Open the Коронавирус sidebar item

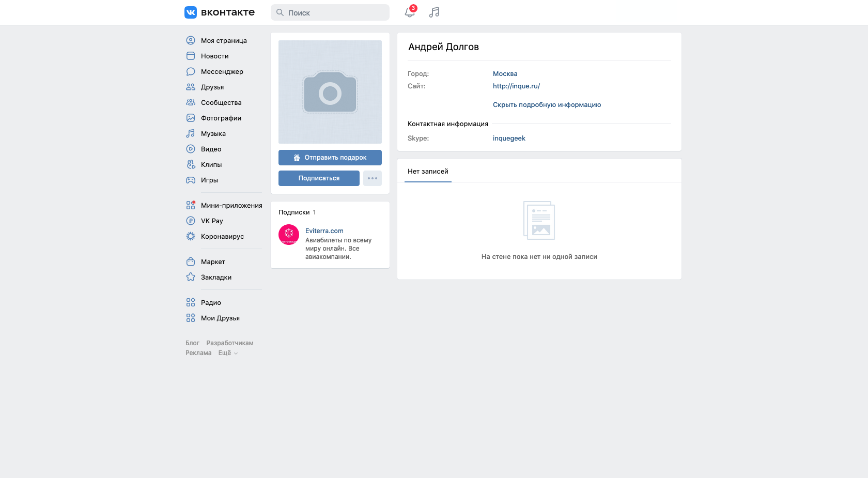(222, 237)
